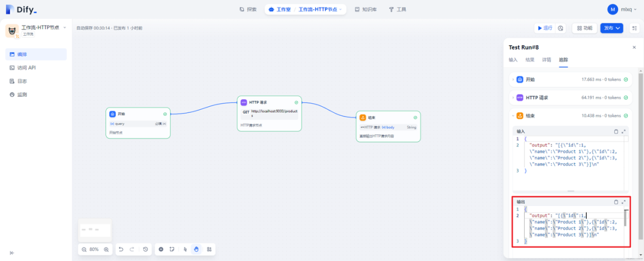Copy the 输入 JSON to clipboard
Image resolution: width=644 pixels, height=261 pixels.
(615, 131)
